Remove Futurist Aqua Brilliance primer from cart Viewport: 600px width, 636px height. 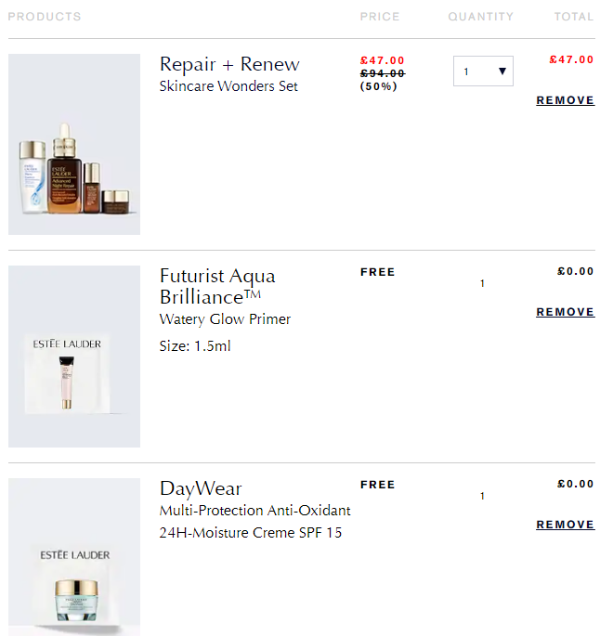pyautogui.click(x=565, y=312)
